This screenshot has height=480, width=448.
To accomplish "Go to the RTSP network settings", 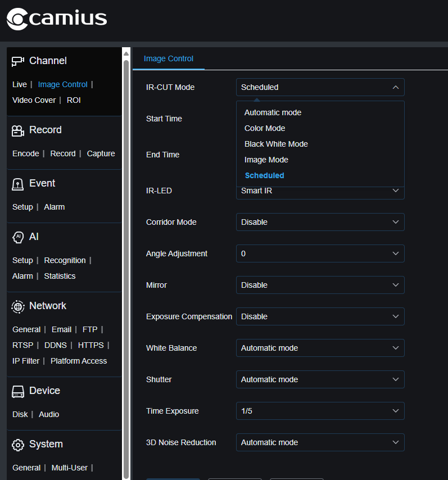I will [x=23, y=345].
